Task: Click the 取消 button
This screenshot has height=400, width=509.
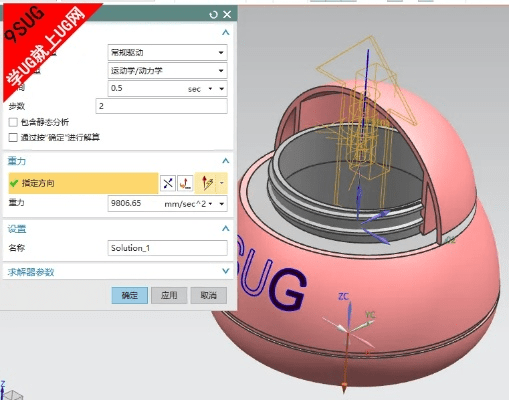Action: tap(209, 295)
